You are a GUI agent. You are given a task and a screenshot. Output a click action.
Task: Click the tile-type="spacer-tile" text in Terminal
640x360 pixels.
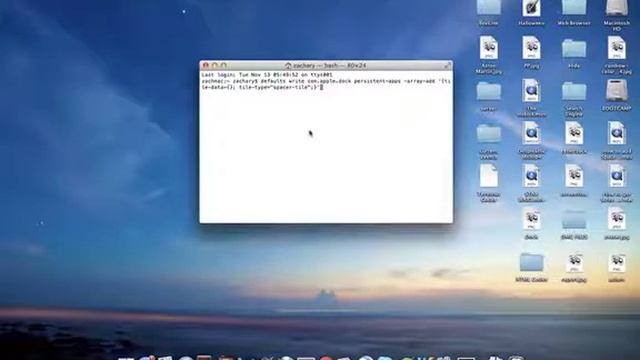(274, 87)
